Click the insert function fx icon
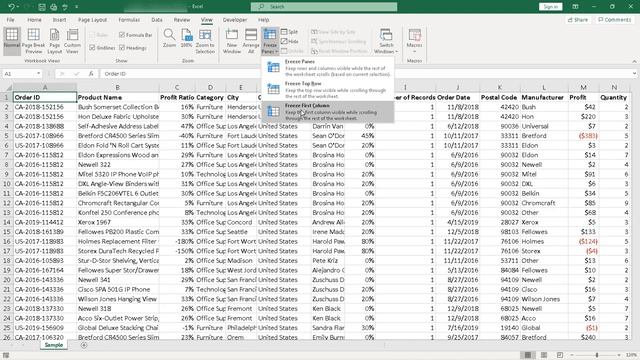The image size is (640, 360). pos(91,74)
